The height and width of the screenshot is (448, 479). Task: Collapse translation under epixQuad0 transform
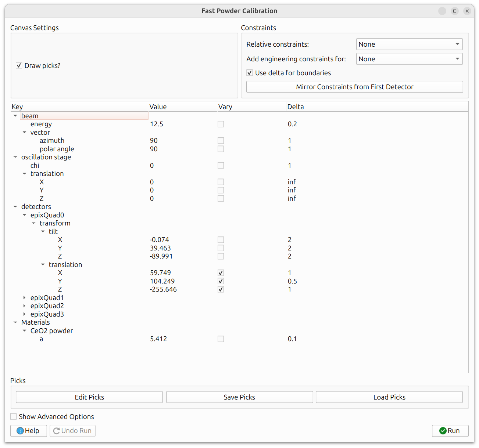point(43,264)
